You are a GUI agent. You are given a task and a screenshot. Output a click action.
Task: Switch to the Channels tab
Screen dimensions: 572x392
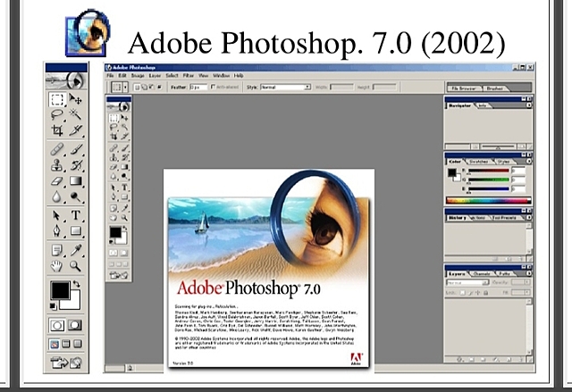click(x=482, y=273)
